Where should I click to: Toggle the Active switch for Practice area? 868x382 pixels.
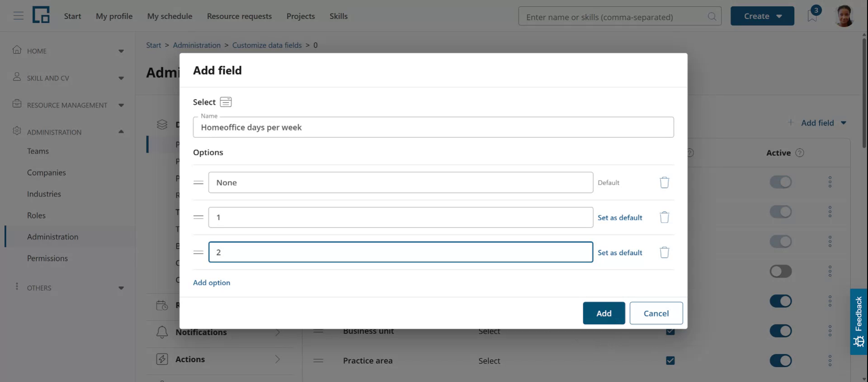point(781,361)
